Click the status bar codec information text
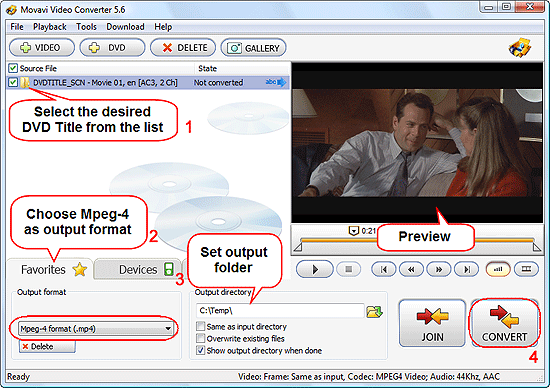Viewport: 550px width, 388px height. click(369, 377)
